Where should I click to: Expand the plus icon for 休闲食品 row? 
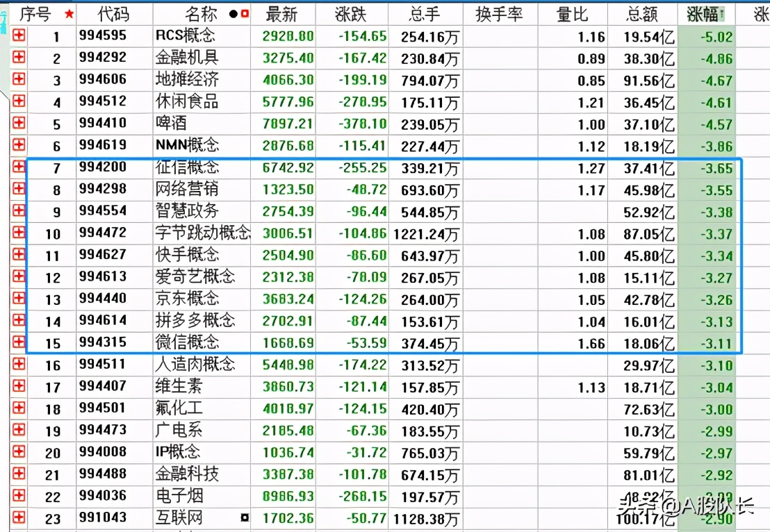coord(19,101)
